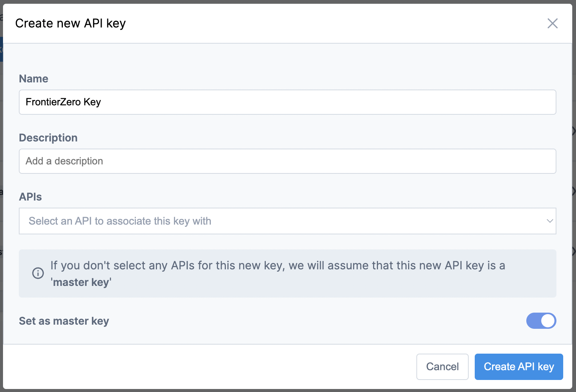Click the Cancel button

point(442,367)
